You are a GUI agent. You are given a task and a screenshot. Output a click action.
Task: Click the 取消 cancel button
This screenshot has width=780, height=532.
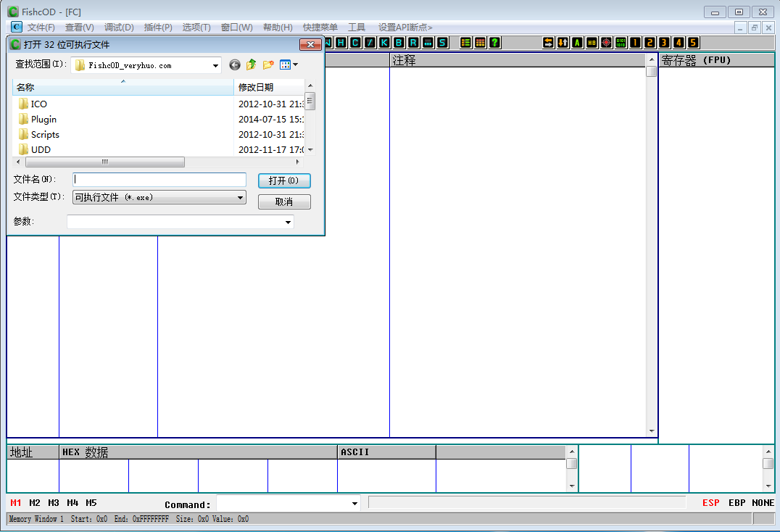[x=284, y=202]
